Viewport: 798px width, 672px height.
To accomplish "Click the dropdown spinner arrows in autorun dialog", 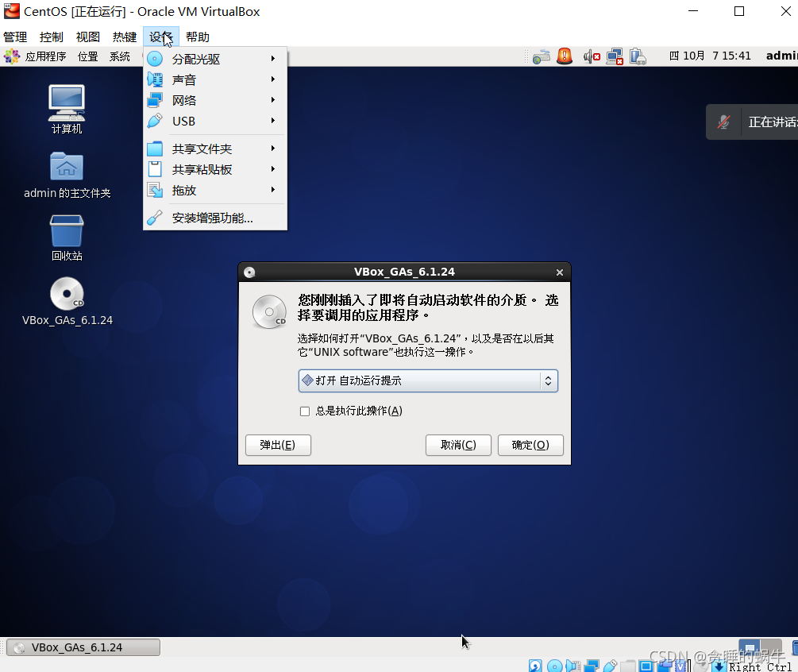I will tap(548, 380).
